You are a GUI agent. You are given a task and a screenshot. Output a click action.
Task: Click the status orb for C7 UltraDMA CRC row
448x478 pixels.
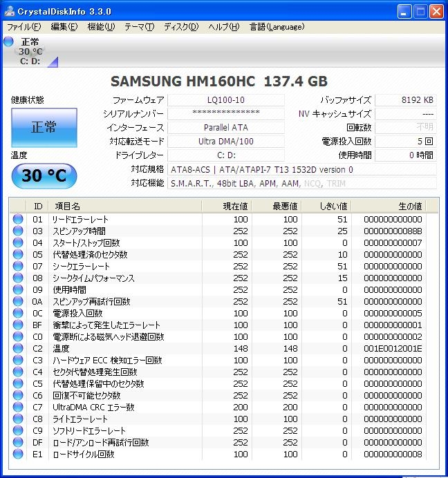click(x=18, y=407)
